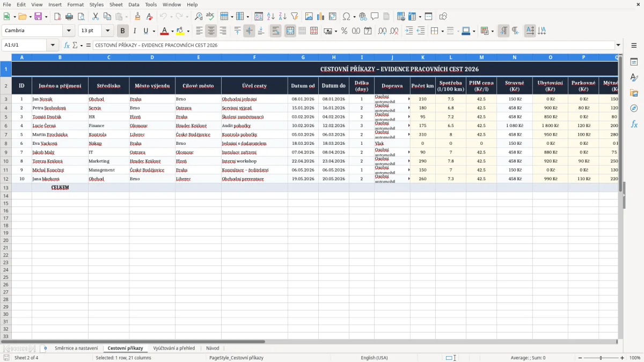
Task: Open a file with the folder icon
Action: (x=22, y=17)
